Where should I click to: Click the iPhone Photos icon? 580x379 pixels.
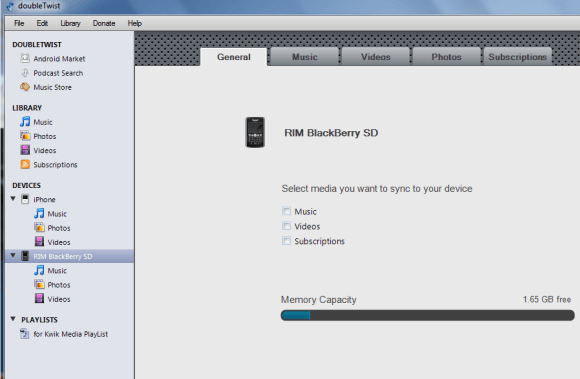[x=39, y=227]
